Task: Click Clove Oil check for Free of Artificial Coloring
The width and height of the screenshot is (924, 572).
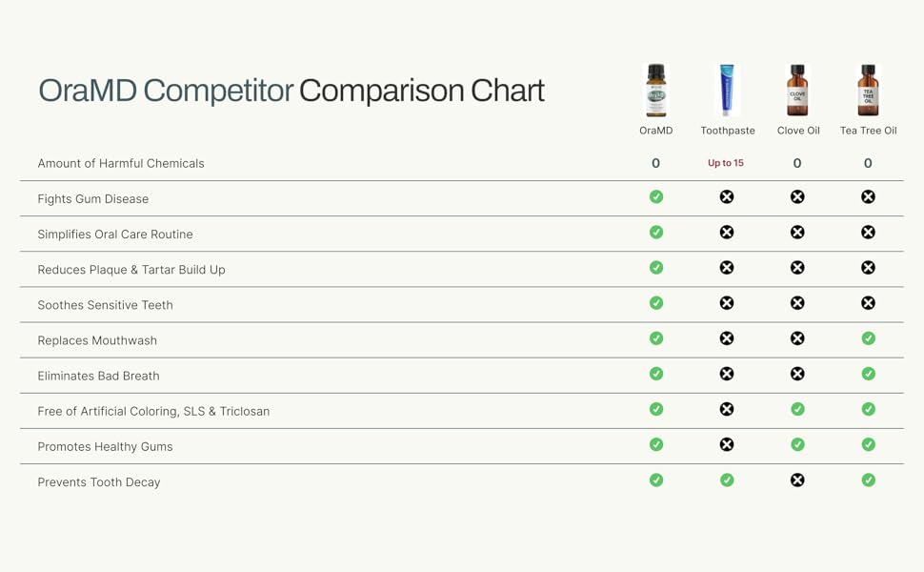Action: [x=797, y=410]
